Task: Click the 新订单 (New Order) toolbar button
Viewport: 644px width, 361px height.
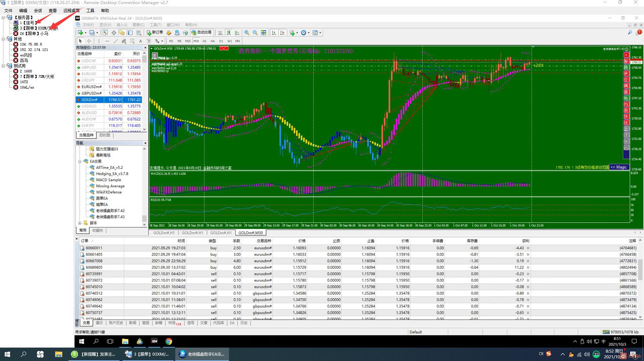Action: [154, 33]
